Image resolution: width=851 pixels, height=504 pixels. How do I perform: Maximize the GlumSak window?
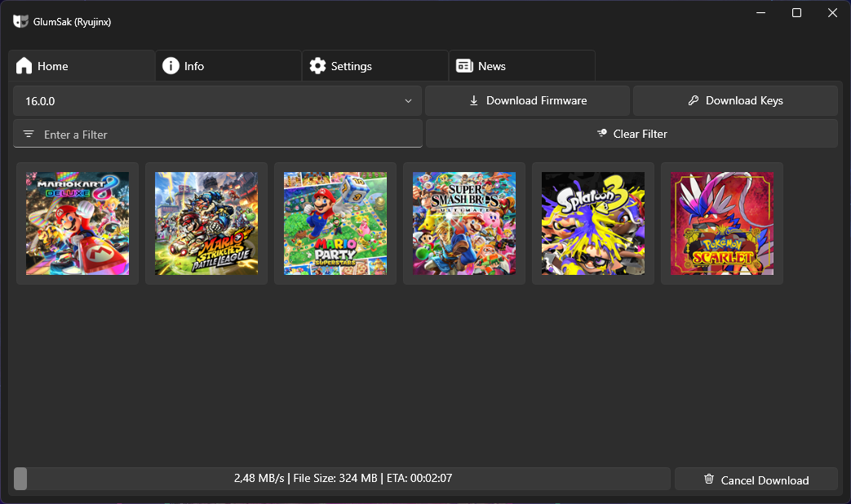tap(796, 12)
